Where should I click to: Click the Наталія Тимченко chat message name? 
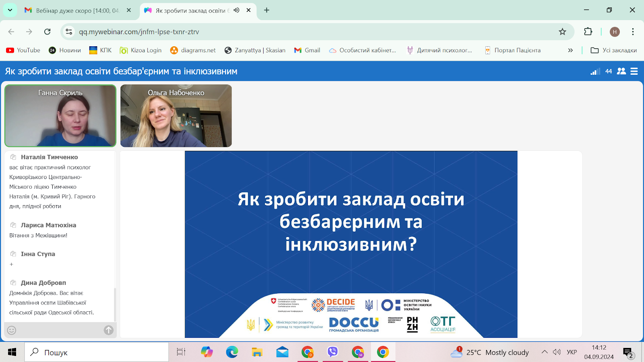pos(50,157)
